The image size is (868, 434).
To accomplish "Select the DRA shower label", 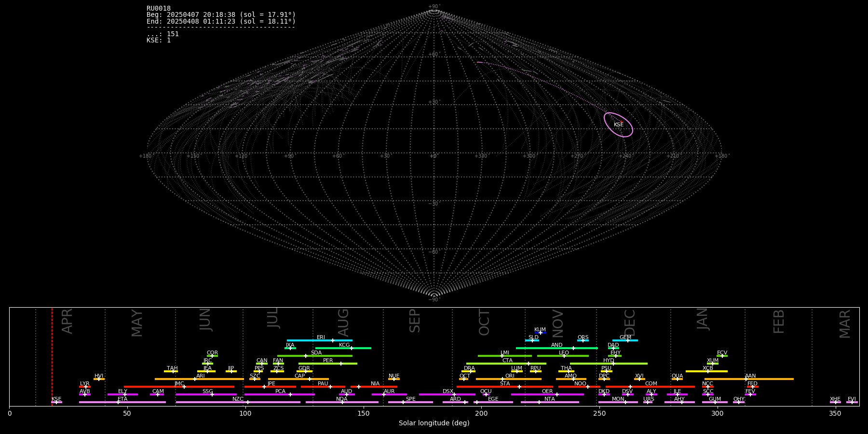I will (470, 368).
